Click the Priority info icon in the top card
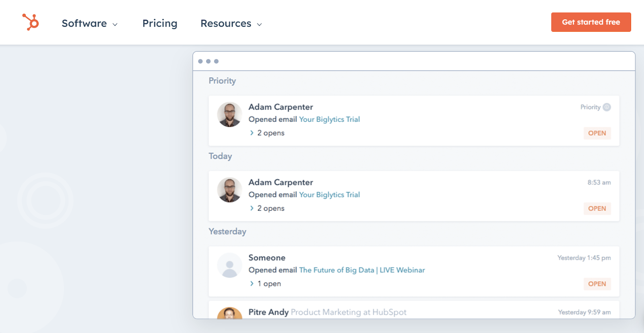The image size is (644, 333). click(607, 107)
